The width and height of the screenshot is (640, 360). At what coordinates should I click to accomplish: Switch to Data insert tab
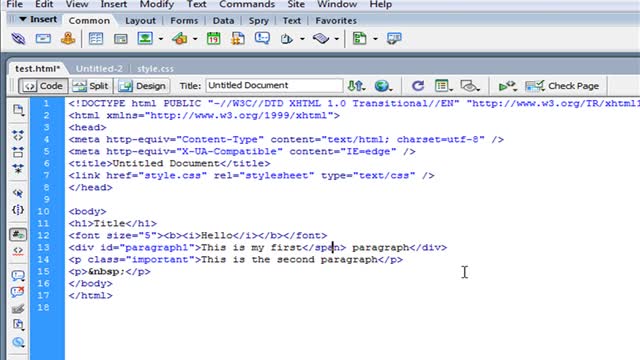(x=223, y=20)
